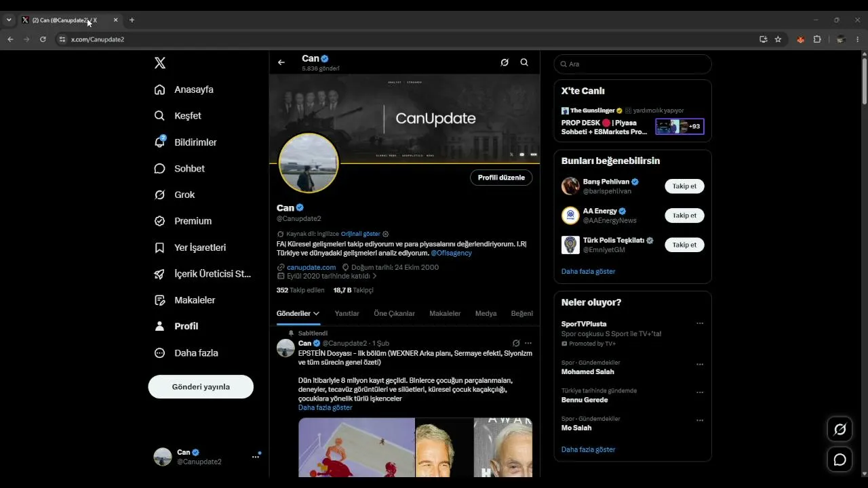Open İçerik Üreticisi studio item

tap(203, 274)
